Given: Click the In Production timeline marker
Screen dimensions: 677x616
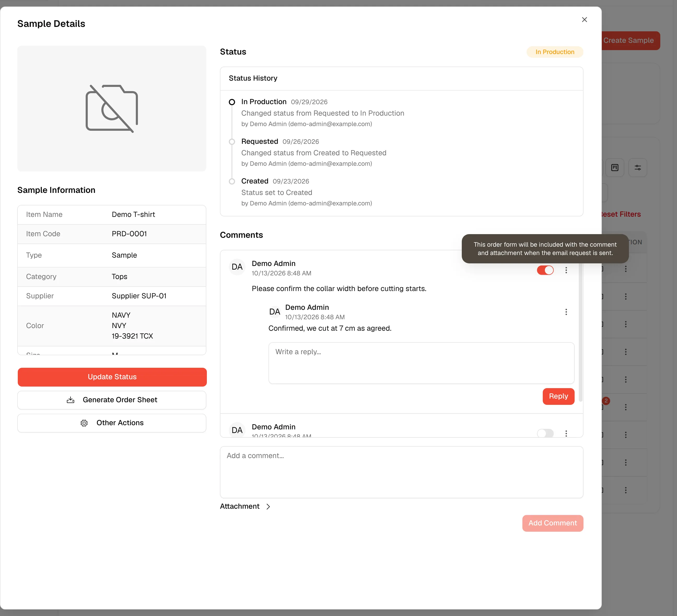Looking at the screenshot, I should tap(232, 102).
